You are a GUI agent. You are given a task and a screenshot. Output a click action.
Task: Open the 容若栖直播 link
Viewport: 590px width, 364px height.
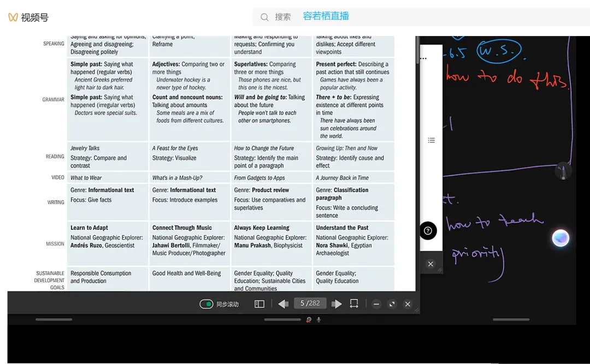[326, 16]
